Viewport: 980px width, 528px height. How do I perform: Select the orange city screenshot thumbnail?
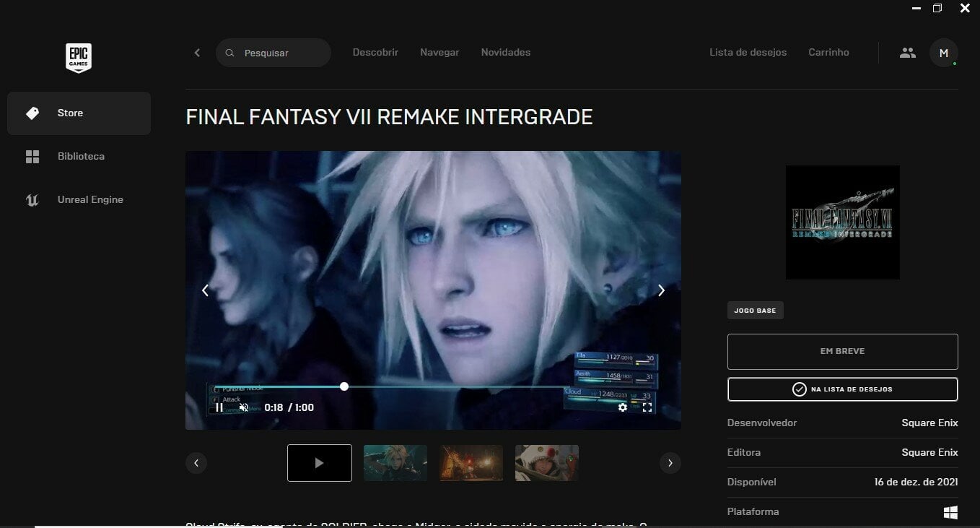[471, 463]
